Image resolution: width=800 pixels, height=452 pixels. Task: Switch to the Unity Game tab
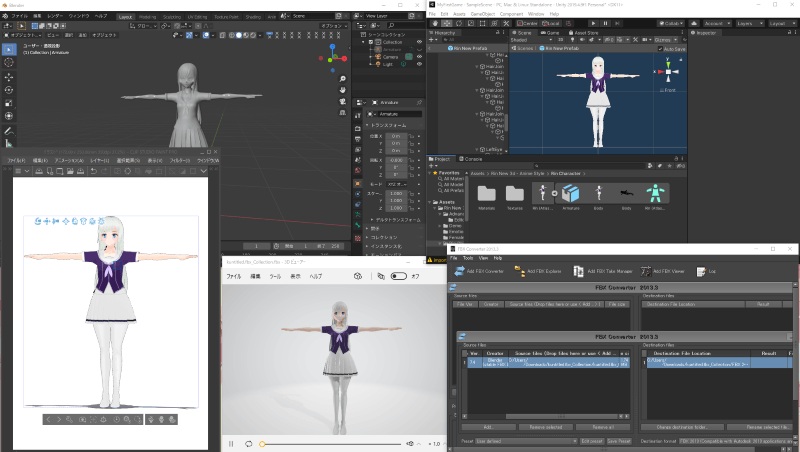click(551, 32)
